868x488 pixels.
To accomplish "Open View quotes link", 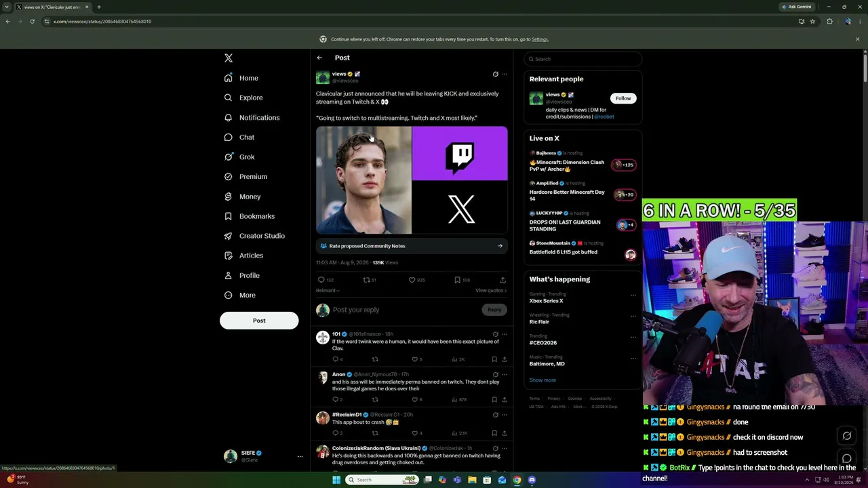I will coord(491,291).
